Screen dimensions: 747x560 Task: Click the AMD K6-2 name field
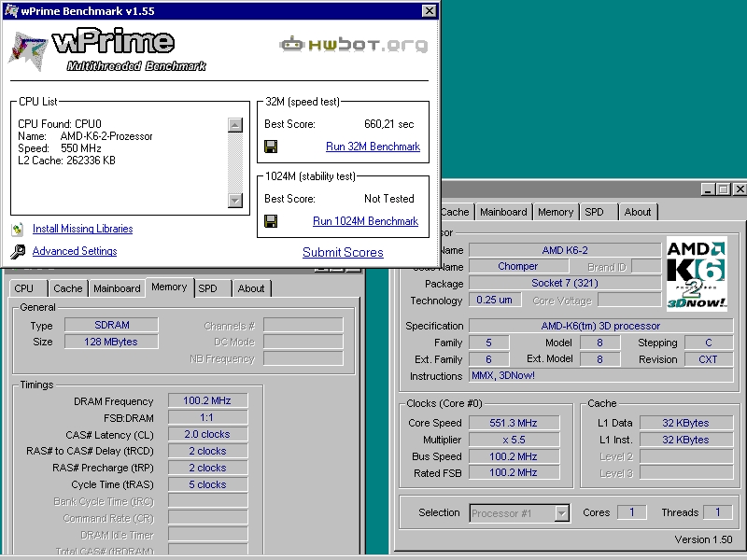coord(565,250)
